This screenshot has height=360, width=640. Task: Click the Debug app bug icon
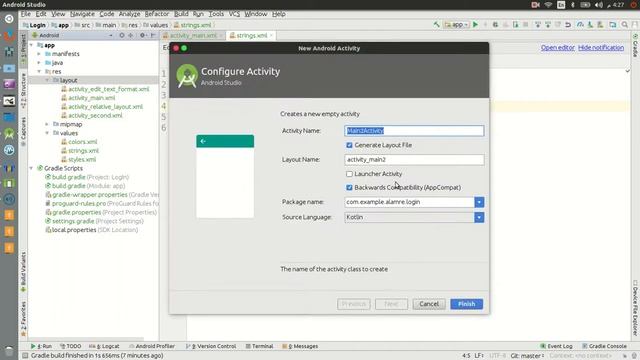pos(495,25)
